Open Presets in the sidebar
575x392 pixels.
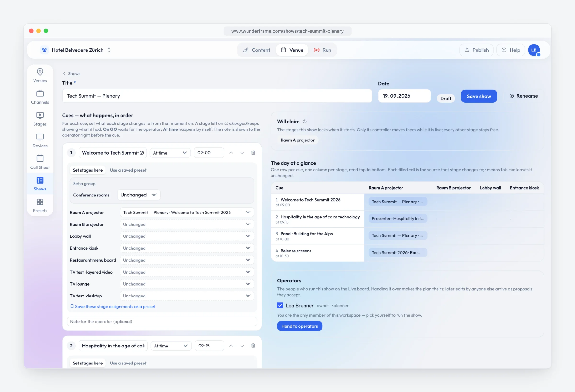pos(40,205)
